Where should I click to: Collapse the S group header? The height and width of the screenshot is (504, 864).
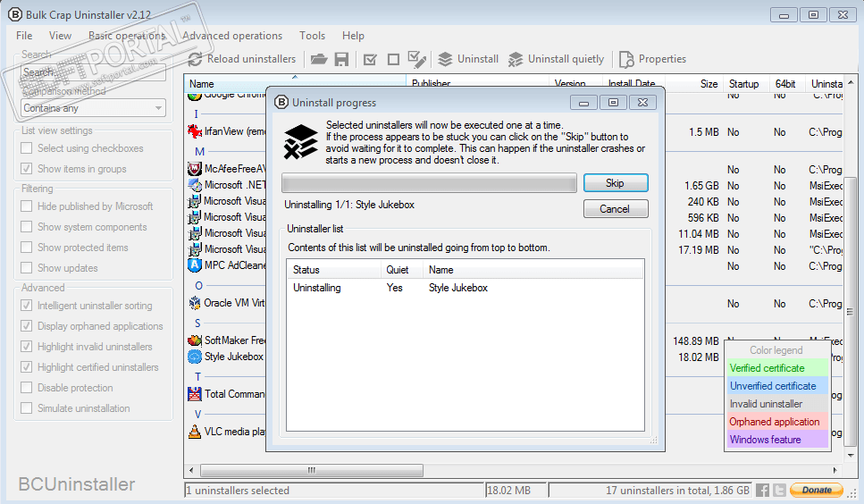[x=197, y=323]
